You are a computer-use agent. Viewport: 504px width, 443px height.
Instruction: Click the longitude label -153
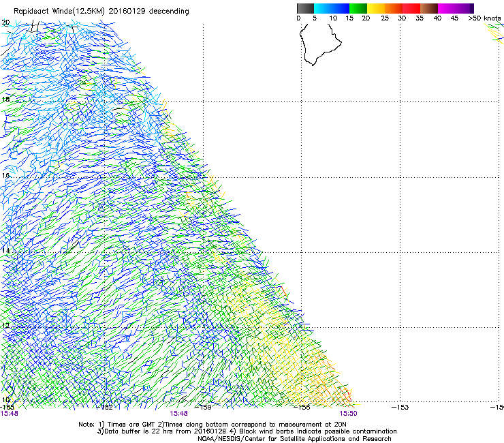point(400,408)
